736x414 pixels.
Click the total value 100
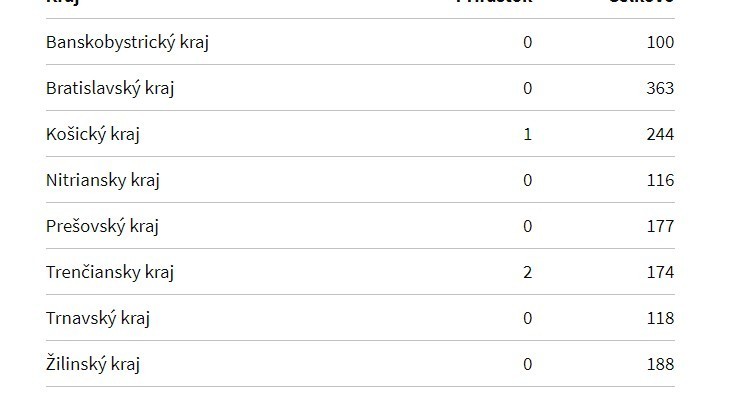click(x=660, y=42)
